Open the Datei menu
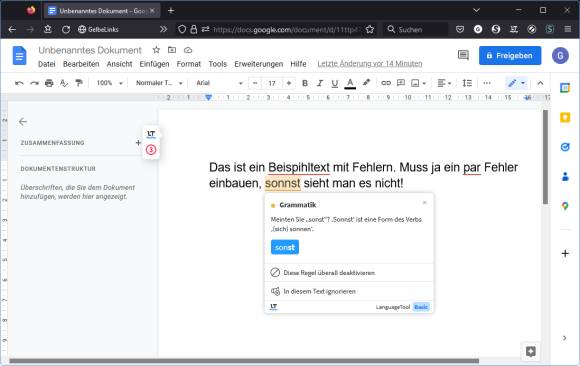The image size is (580, 366). [x=47, y=64]
